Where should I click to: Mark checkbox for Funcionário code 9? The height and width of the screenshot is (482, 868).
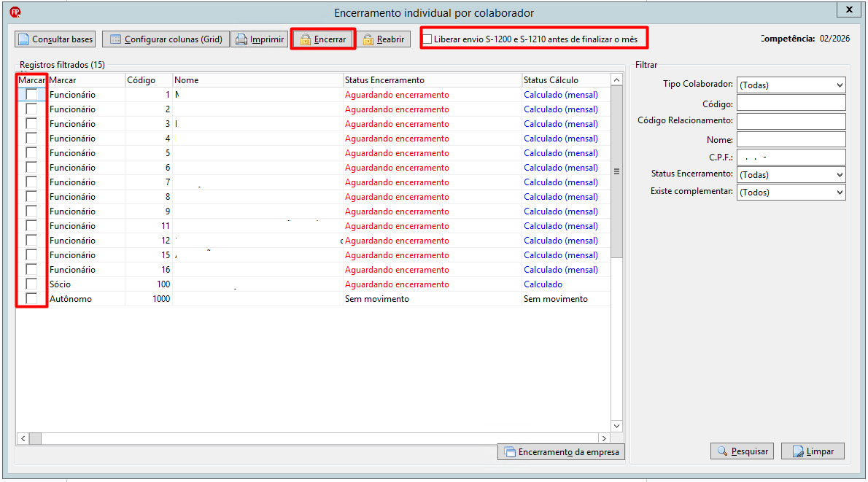coord(31,211)
